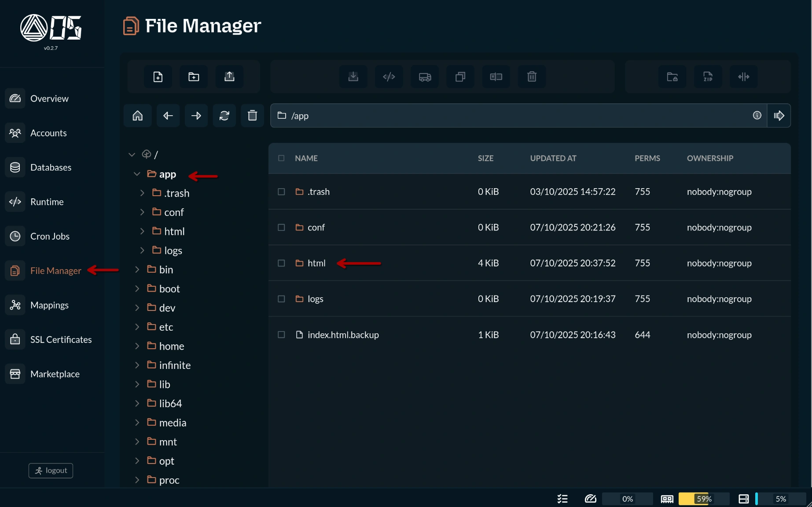Open the Databases section in sidebar

[x=50, y=168]
